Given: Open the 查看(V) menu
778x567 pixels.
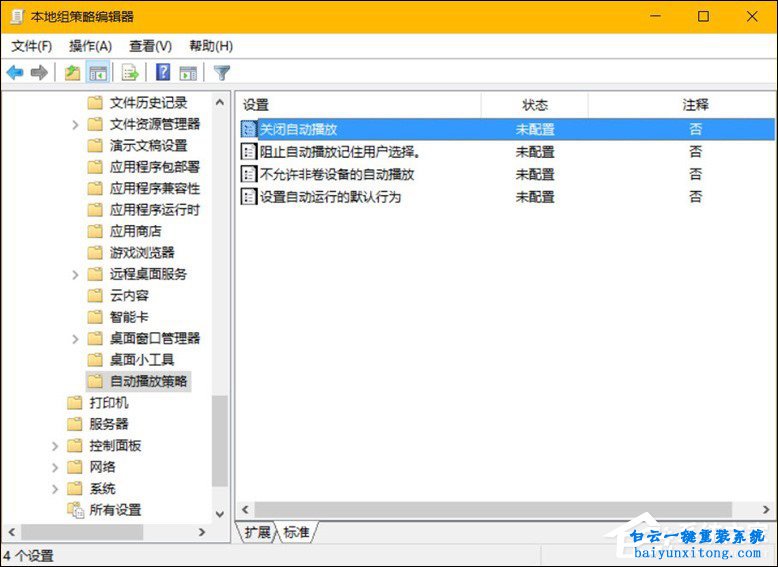Looking at the screenshot, I should click(150, 46).
